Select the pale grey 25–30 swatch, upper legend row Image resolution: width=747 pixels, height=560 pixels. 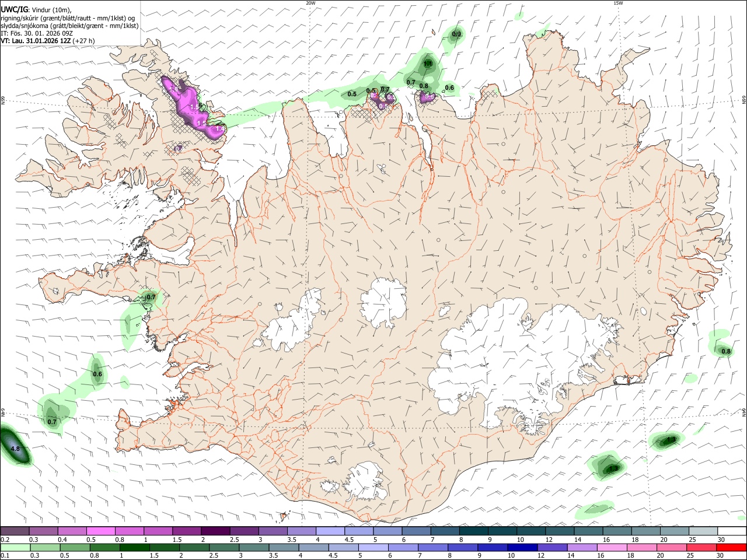704,531
